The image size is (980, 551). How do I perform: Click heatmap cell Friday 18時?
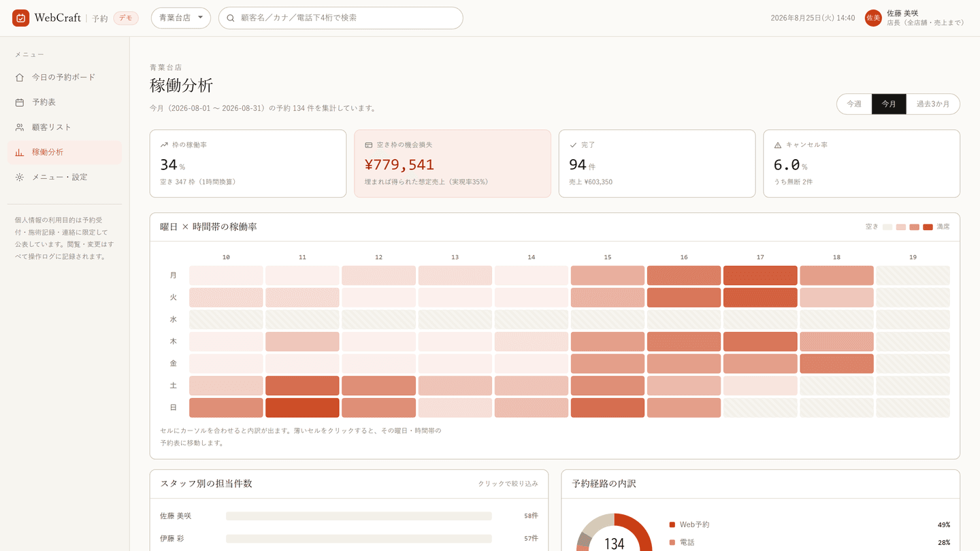click(x=836, y=364)
